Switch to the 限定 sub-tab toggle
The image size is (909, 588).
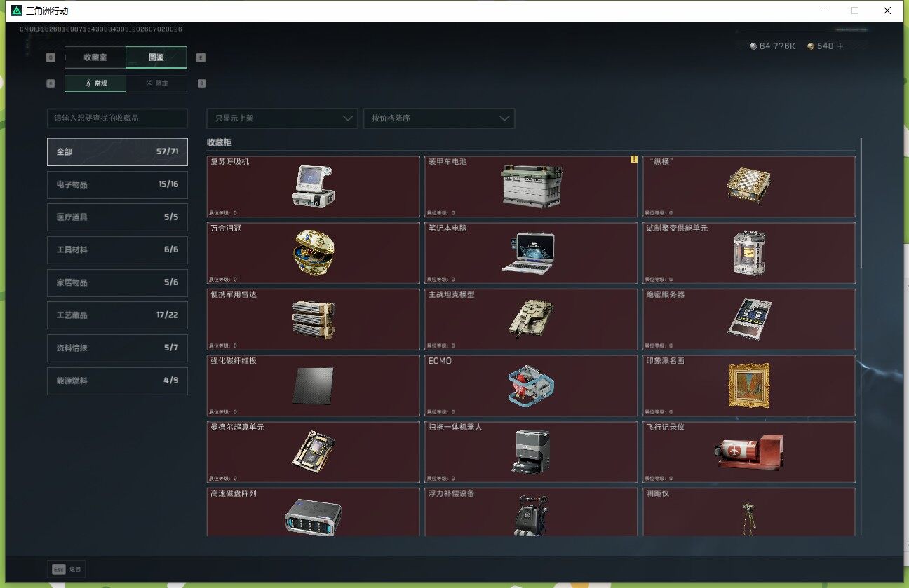pyautogui.click(x=156, y=83)
